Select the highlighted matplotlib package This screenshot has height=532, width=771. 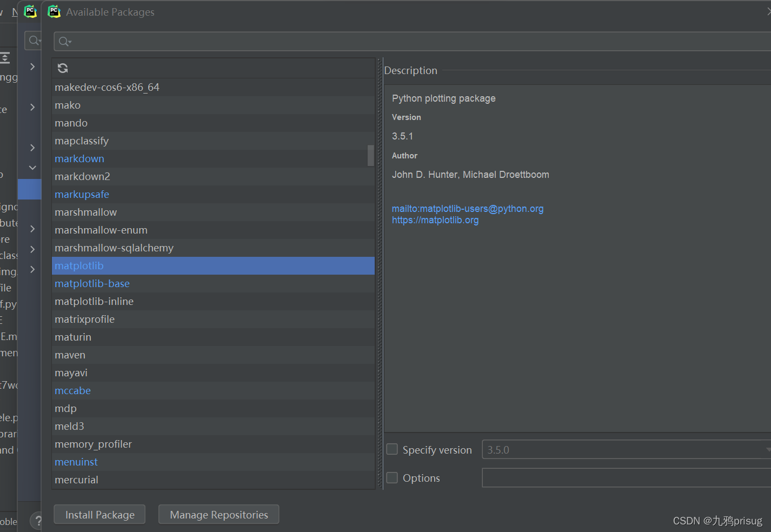coord(214,265)
